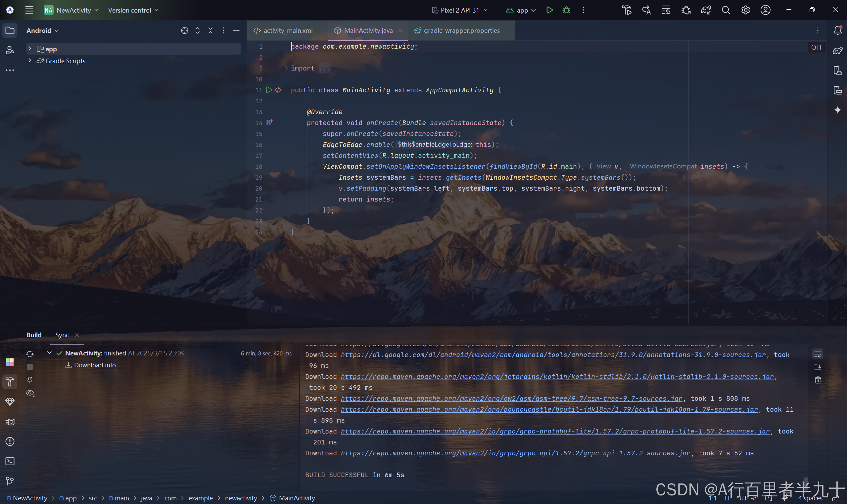Click the Sync Project with Gradle Files icon
The height and width of the screenshot is (504, 847).
pyautogui.click(x=706, y=10)
